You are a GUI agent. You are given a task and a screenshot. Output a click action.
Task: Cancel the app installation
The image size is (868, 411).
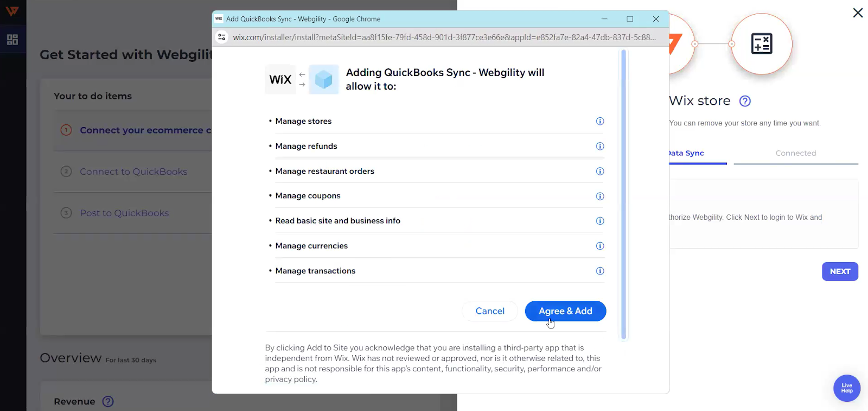click(x=490, y=311)
